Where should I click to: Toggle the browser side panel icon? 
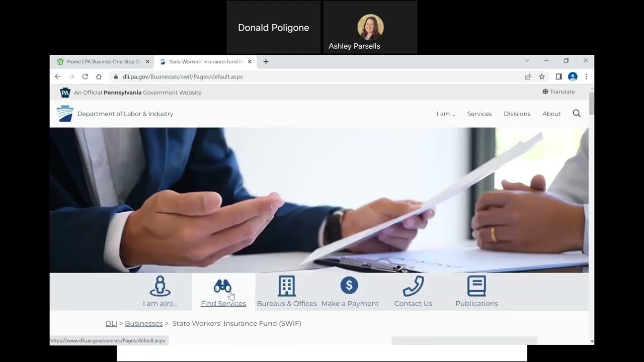[x=558, y=76]
